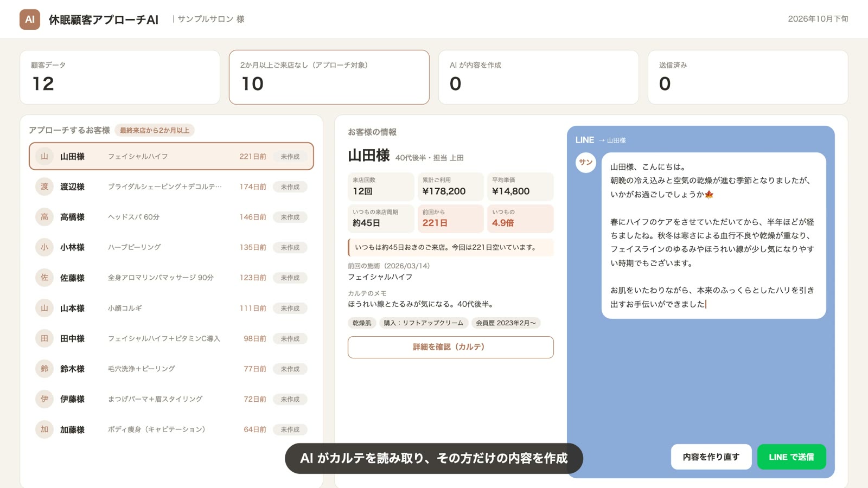Click the 高 avatar for 高橋様
The width and height of the screenshot is (868, 488).
point(44,217)
